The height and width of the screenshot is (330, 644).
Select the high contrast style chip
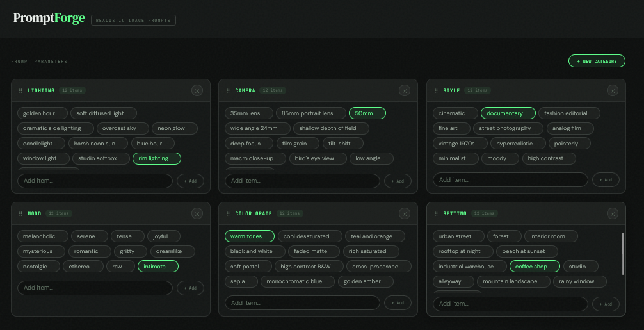point(549,158)
